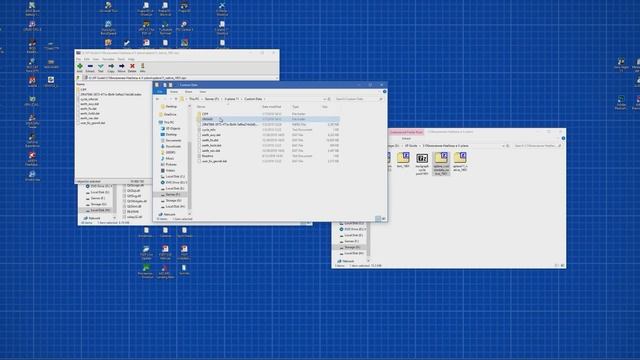
Task: Open Storage (G:) in right window navigation pane
Action: pyautogui.click(x=352, y=247)
